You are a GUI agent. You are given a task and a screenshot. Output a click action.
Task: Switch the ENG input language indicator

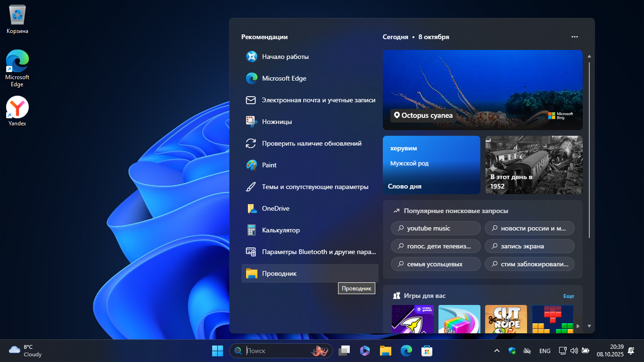click(x=545, y=351)
